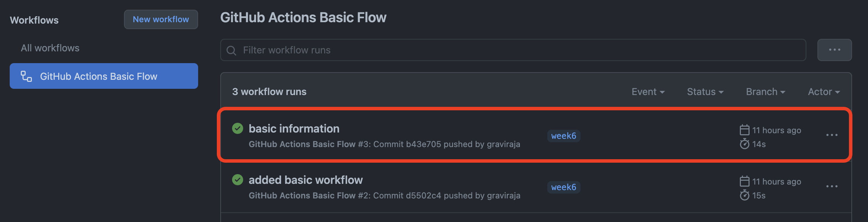Open the Actor filter dropdown
868x222 pixels.
pos(823,92)
